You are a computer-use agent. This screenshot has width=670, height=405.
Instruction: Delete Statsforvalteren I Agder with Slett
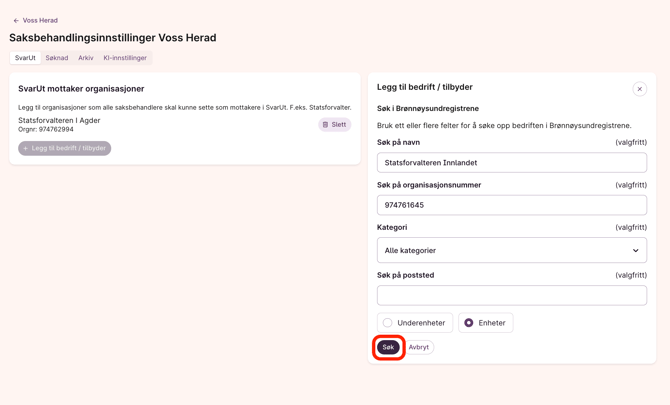tap(335, 125)
